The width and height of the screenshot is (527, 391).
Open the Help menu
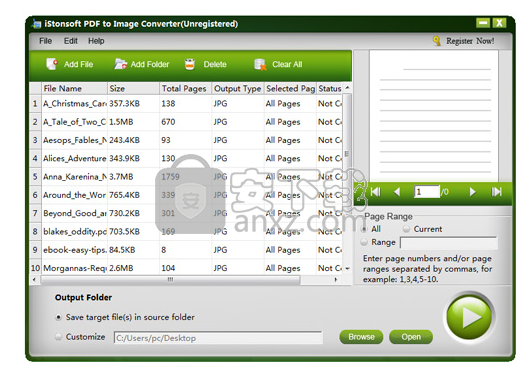point(96,41)
